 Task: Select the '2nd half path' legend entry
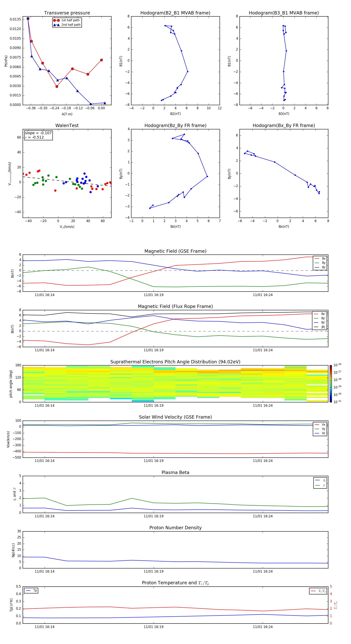[67, 25]
